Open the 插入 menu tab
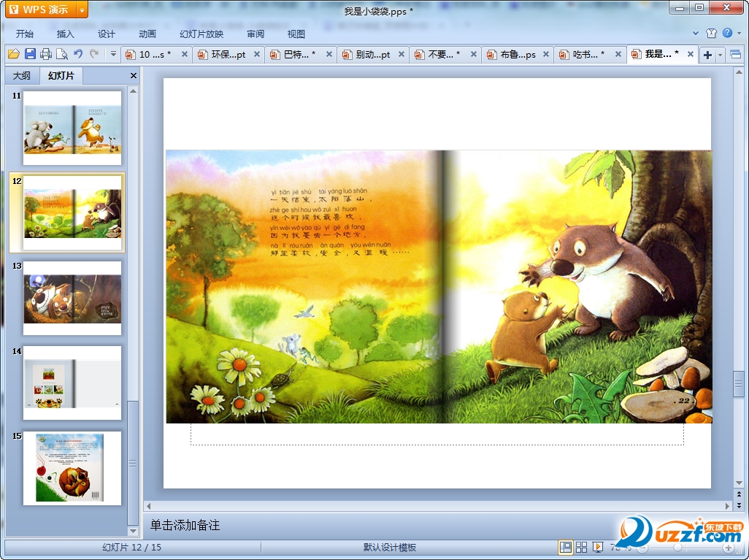Viewport: 749px width, 560px height. [65, 34]
